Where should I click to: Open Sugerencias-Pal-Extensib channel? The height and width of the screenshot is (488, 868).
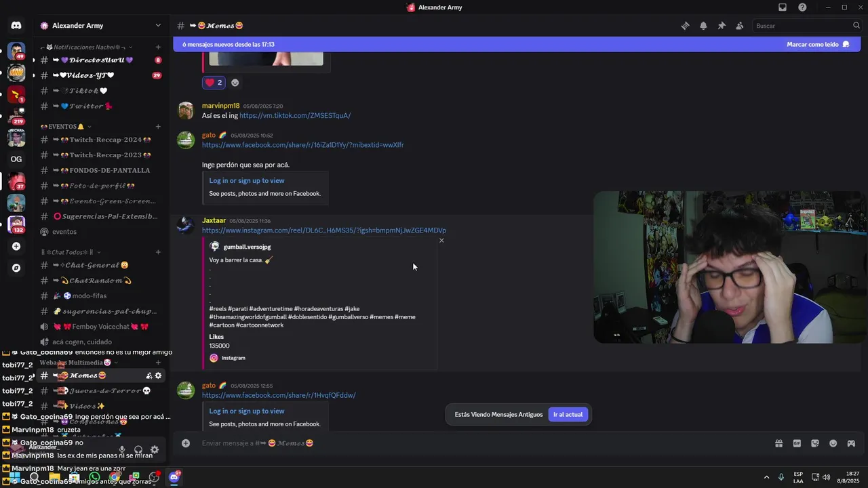[100, 216]
